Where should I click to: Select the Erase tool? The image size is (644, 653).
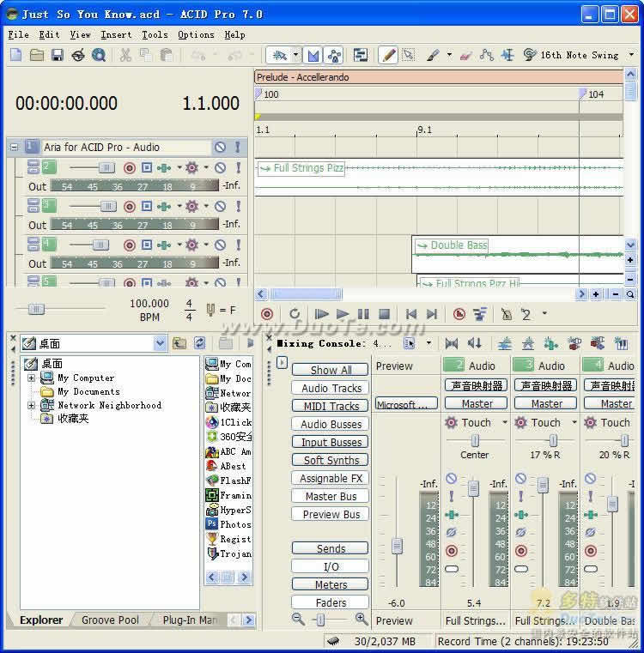[x=465, y=55]
